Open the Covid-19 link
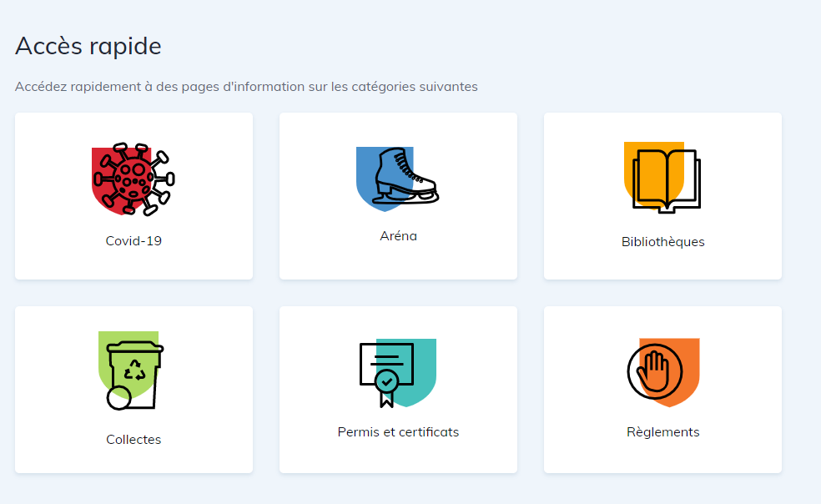This screenshot has width=821, height=504. coord(133,239)
